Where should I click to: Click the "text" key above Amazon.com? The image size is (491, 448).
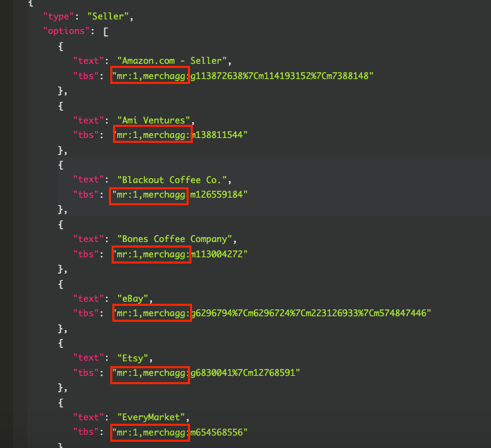pyautogui.click(x=89, y=61)
